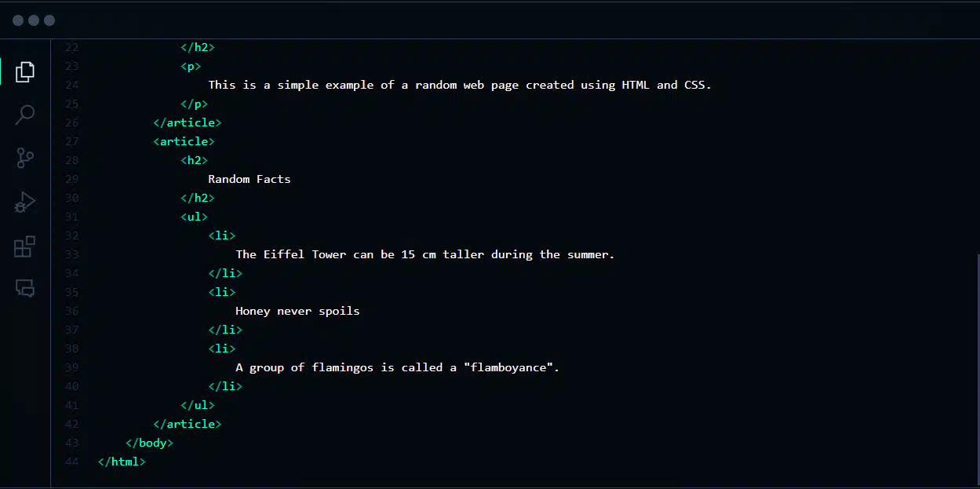Open the chat comments icon in sidebar
Viewport: 980px width, 489px height.
tap(25, 288)
